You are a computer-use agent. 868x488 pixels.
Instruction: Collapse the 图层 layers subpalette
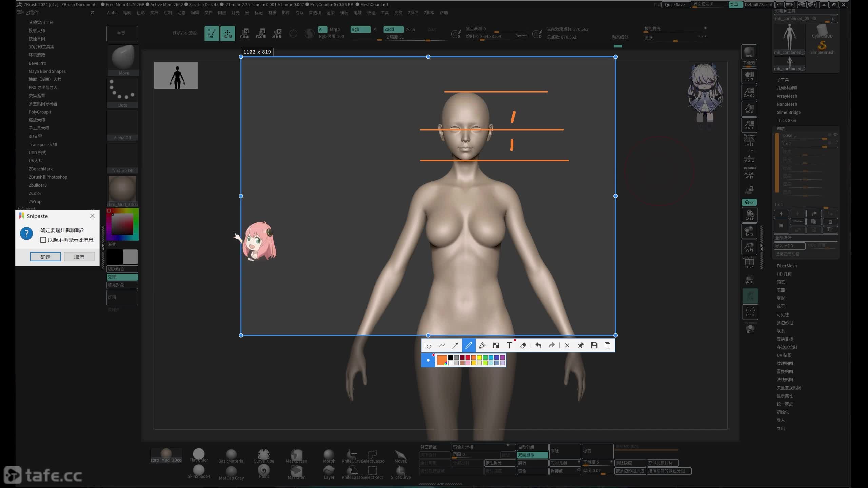click(781, 129)
